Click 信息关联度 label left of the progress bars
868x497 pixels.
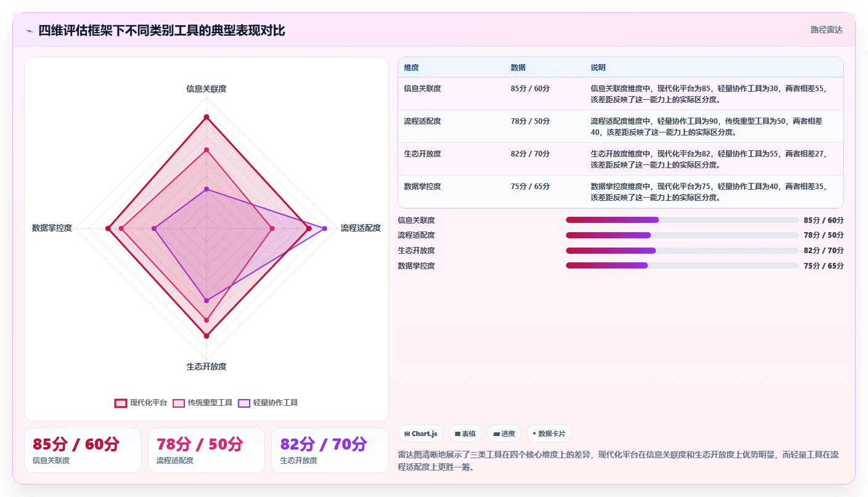coord(416,220)
